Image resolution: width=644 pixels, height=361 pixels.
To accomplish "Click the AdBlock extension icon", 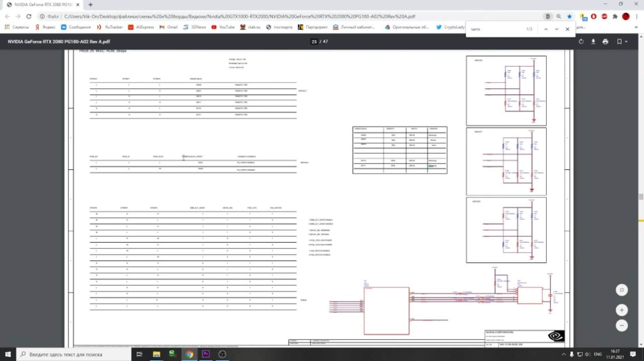I will tap(604, 16).
